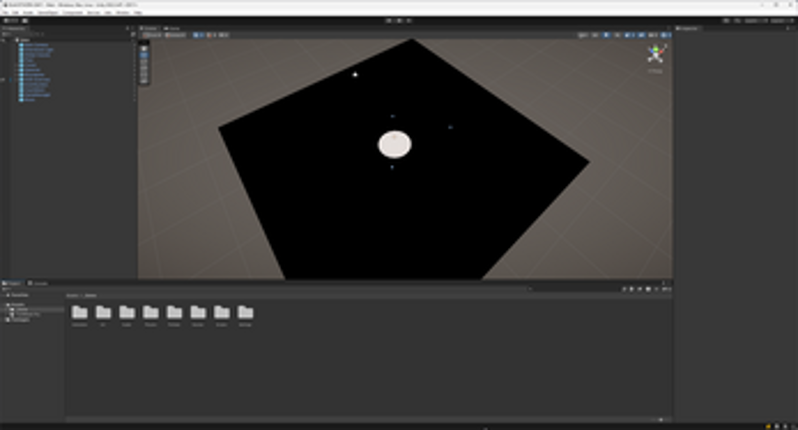Open the draw mode dropdown in Scene toolbar
The height and width of the screenshot is (430, 798).
point(583,35)
